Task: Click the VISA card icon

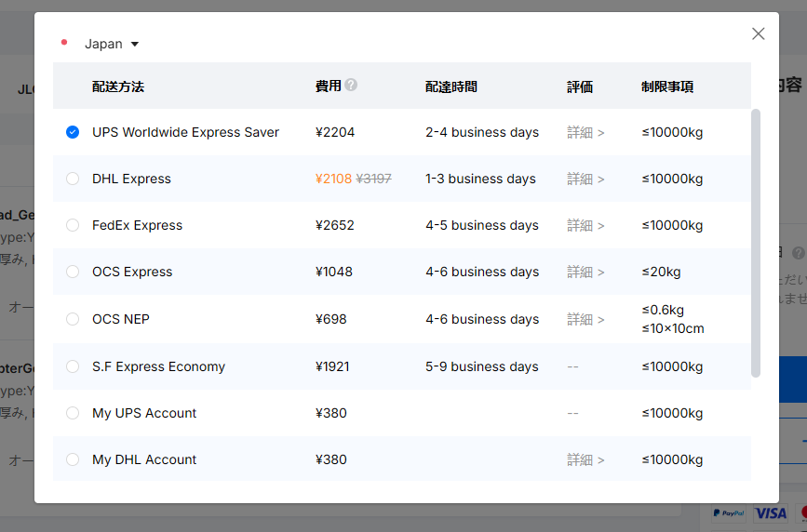Action: 770,512
